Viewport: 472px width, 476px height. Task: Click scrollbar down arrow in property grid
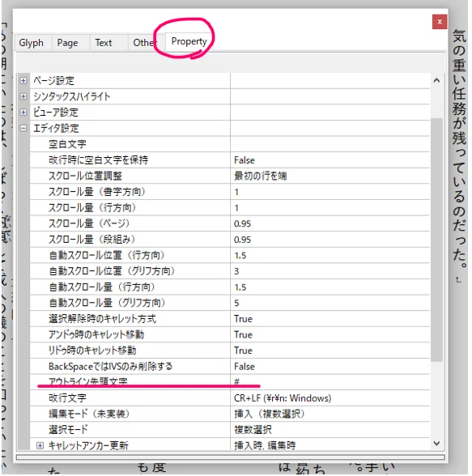[x=436, y=444]
